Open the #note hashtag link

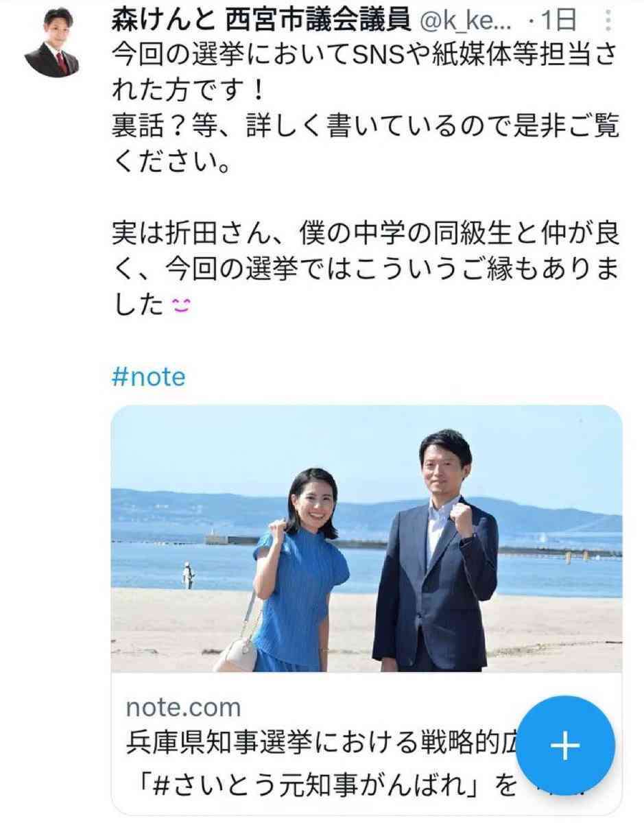point(148,376)
